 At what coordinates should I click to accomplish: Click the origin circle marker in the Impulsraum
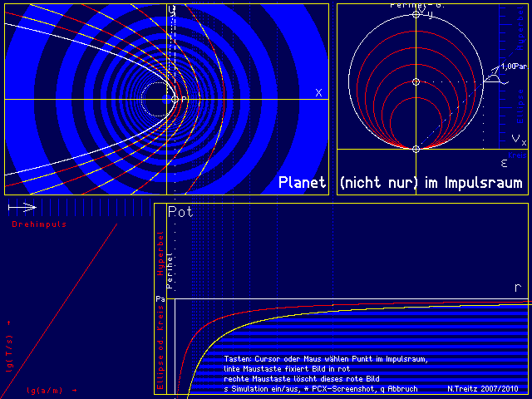(416, 149)
